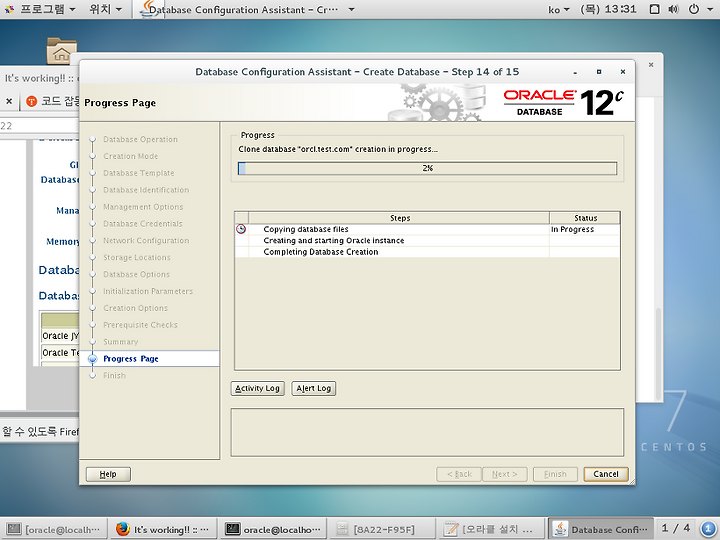
Task: Click the volume speaker icon
Action: pos(673,9)
